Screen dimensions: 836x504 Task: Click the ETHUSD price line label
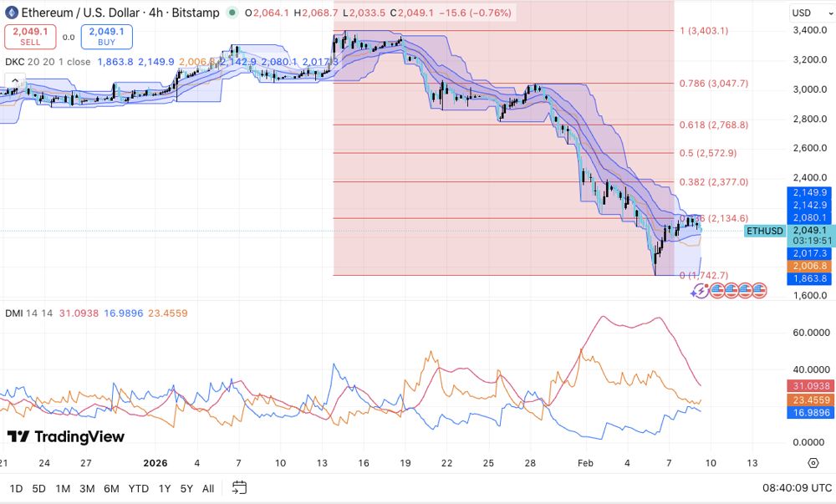coord(765,231)
